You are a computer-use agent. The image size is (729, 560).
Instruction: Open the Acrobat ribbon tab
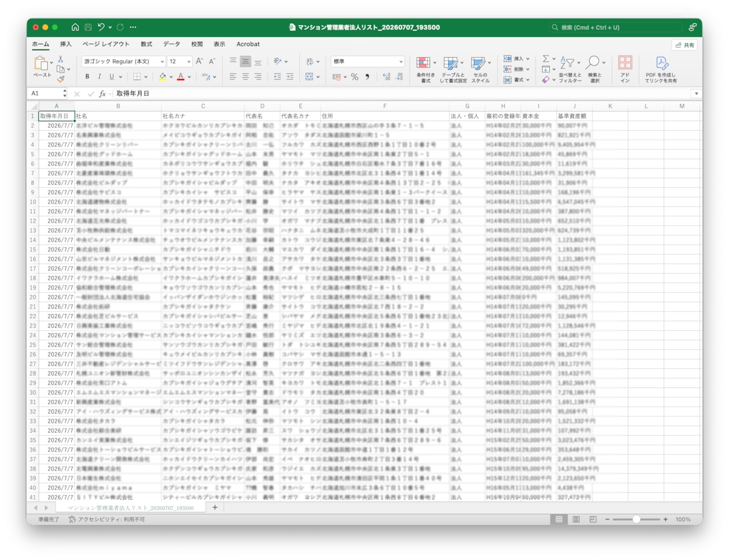pyautogui.click(x=248, y=44)
